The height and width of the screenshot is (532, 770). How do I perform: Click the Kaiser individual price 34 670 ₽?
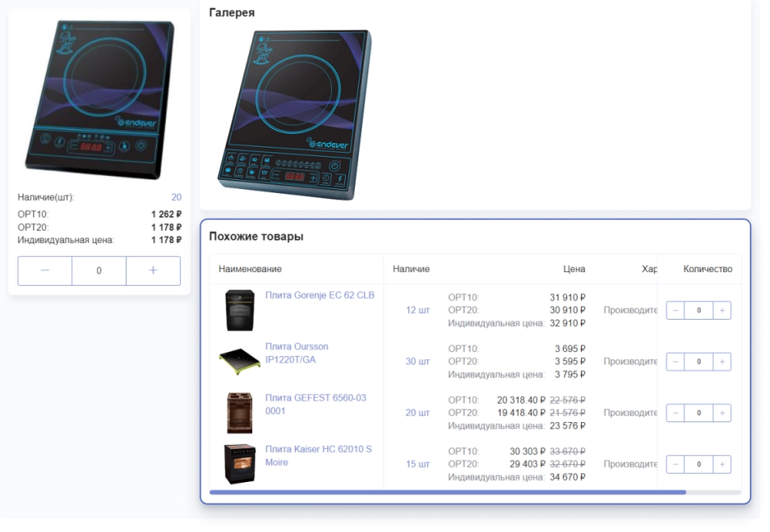(567, 477)
